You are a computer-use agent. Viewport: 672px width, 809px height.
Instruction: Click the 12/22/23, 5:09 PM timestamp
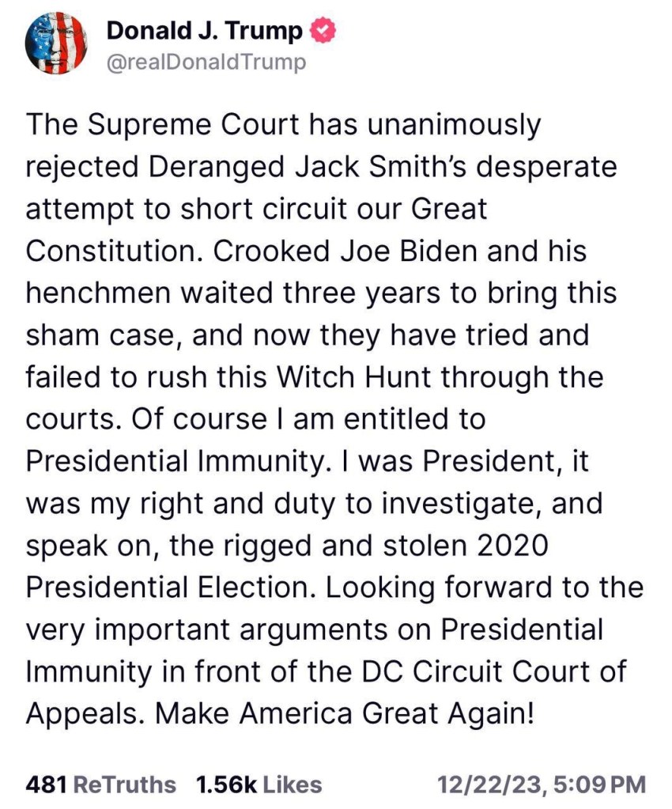[542, 784]
